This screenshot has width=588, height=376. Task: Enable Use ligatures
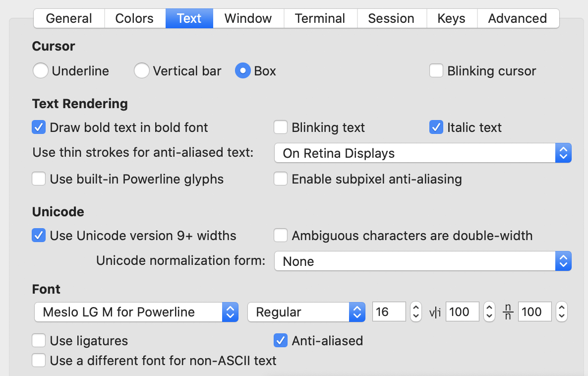[39, 340]
